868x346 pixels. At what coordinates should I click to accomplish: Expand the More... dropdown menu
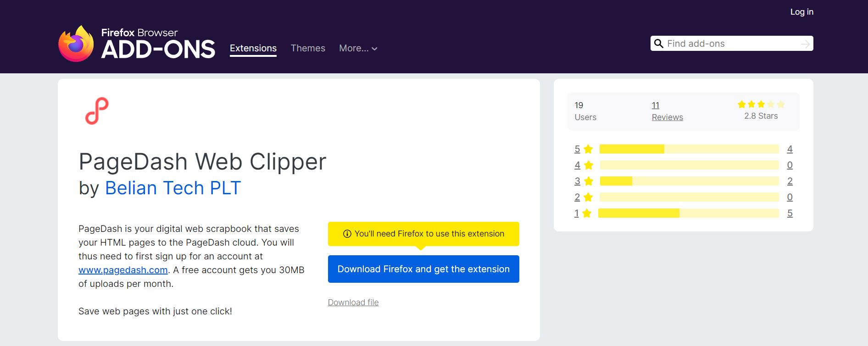click(x=358, y=48)
